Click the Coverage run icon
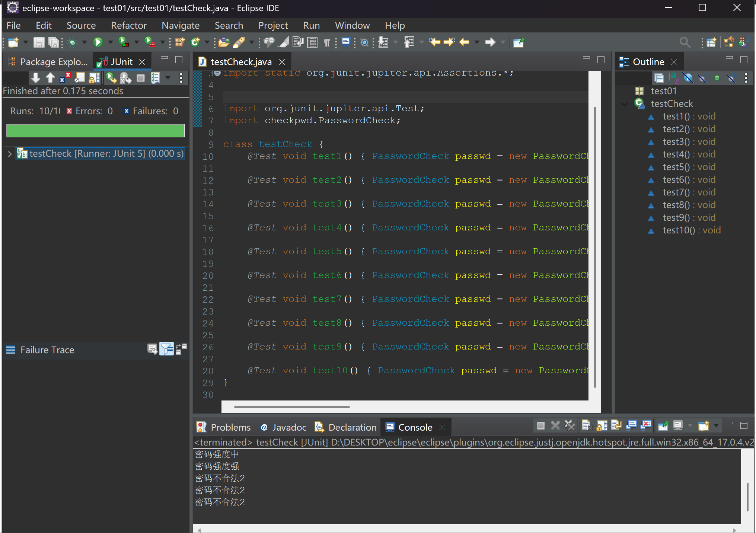 point(124,42)
